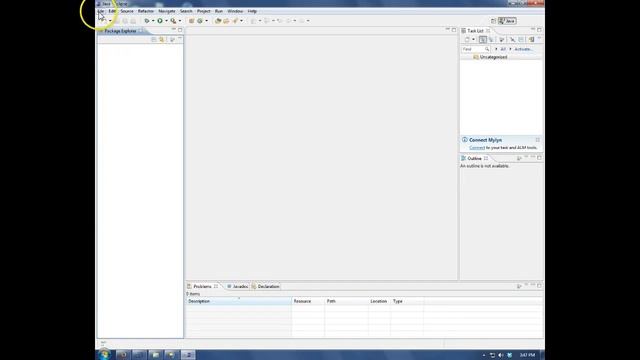Viewport: 640px width, 360px height.
Task: Switch to the Javadoc tab
Action: [238, 287]
